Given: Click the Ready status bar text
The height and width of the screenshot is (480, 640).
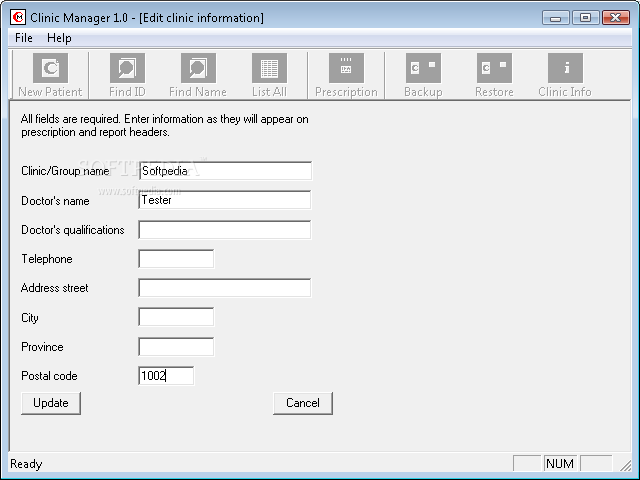Looking at the screenshot, I should pyautogui.click(x=26, y=464).
